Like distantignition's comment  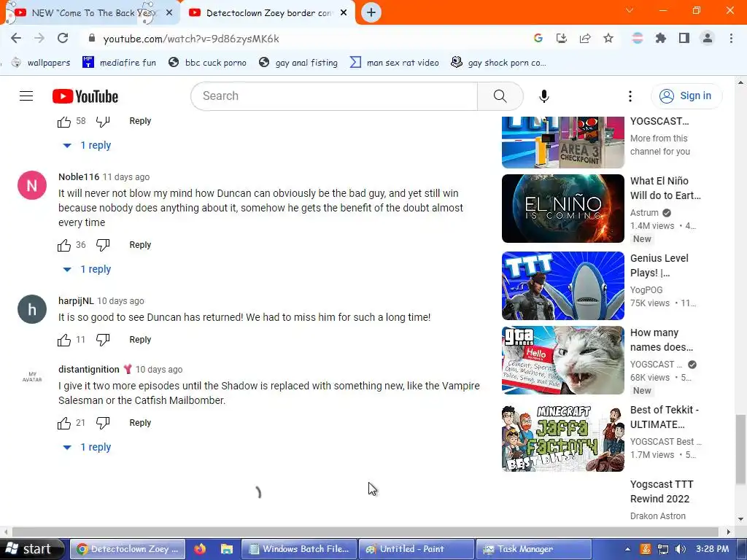point(64,423)
